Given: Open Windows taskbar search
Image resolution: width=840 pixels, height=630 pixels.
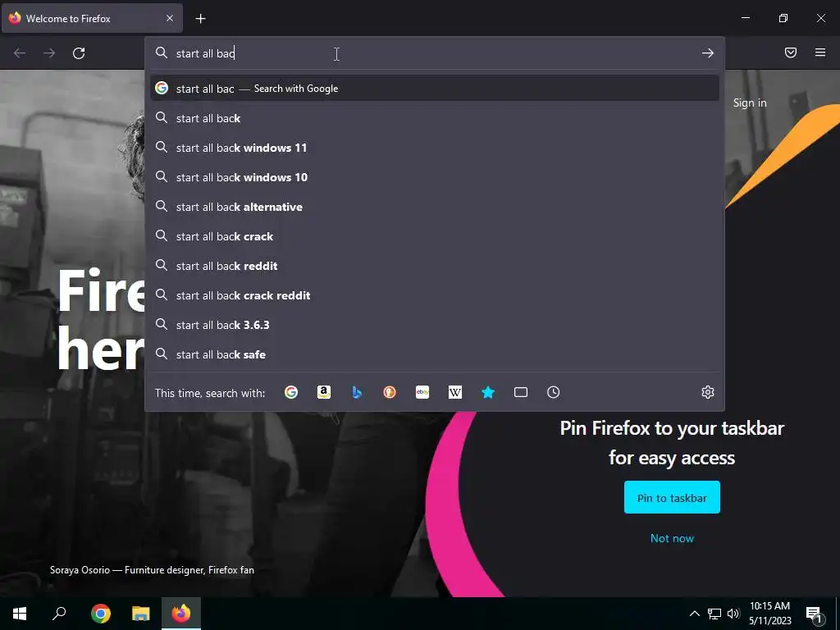Looking at the screenshot, I should pos(59,614).
